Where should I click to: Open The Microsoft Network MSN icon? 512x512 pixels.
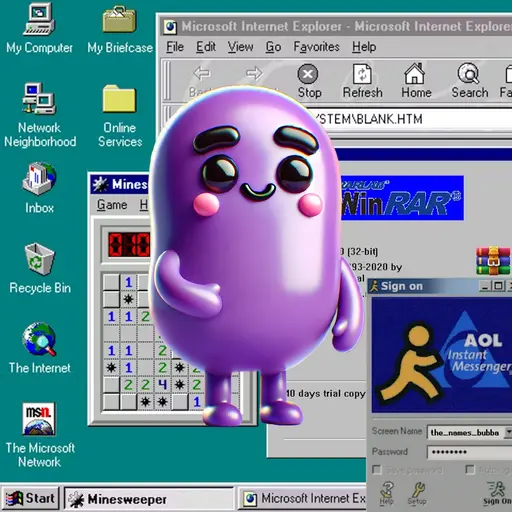[x=39, y=435]
